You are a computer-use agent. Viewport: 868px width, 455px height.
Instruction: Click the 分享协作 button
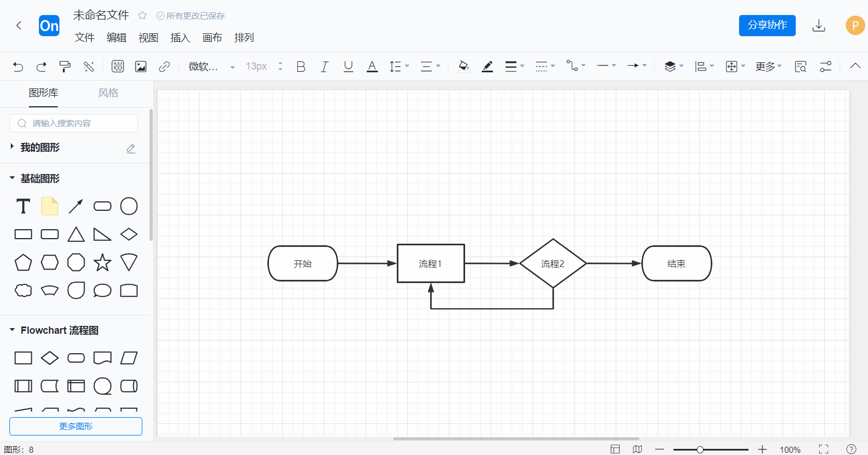coord(767,26)
